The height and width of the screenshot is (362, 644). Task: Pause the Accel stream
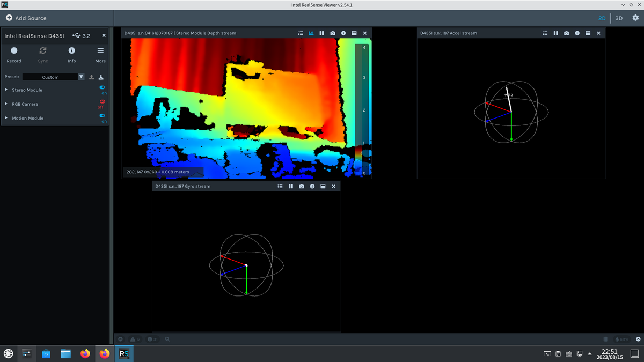[x=555, y=33]
